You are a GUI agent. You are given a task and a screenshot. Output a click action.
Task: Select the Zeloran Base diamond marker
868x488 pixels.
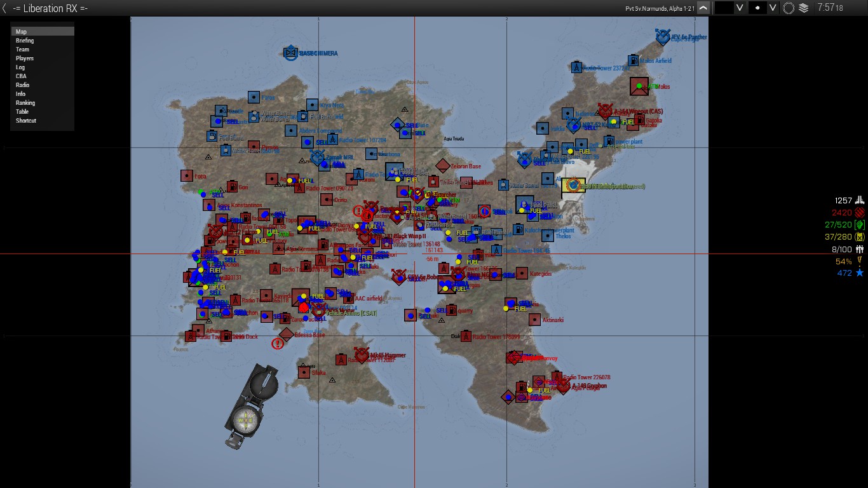[442, 166]
